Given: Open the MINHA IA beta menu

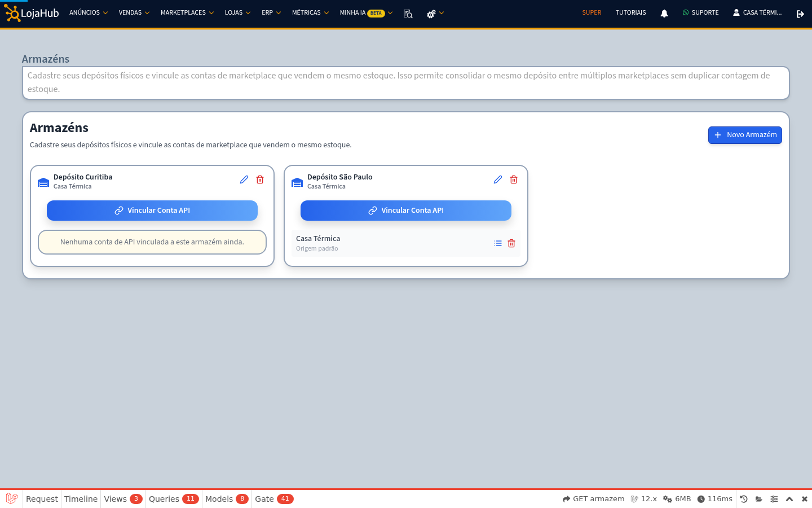Looking at the screenshot, I should [x=366, y=12].
